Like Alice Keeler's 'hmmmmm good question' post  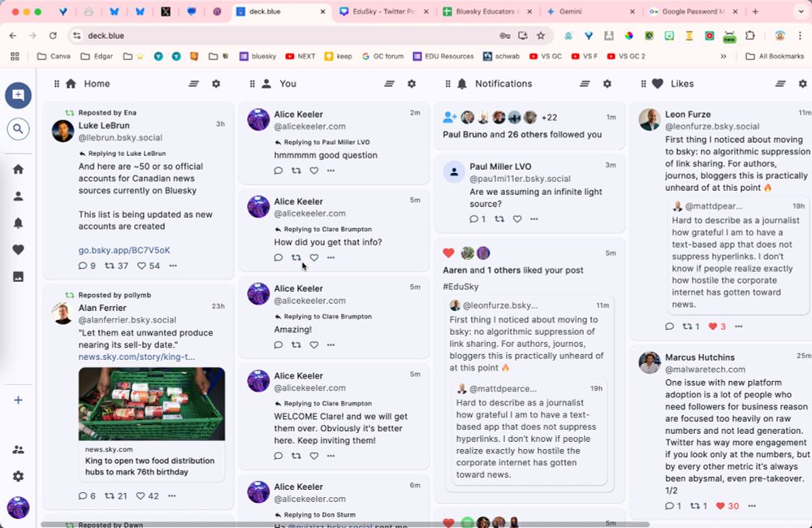point(313,171)
